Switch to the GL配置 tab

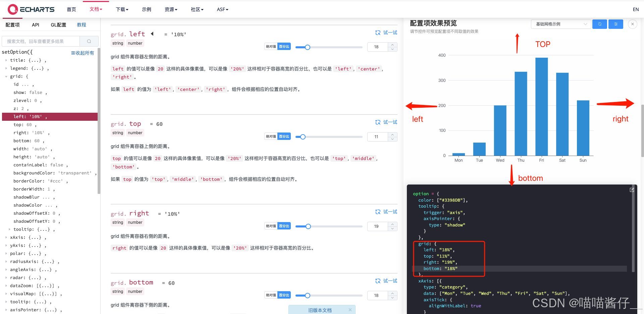[x=58, y=25]
